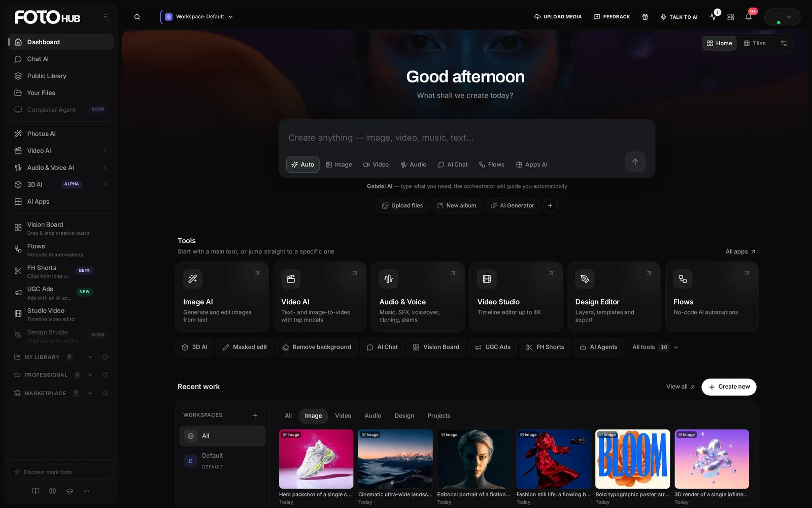Open activity pulse icon in header
The width and height of the screenshot is (812, 508).
[713, 17]
